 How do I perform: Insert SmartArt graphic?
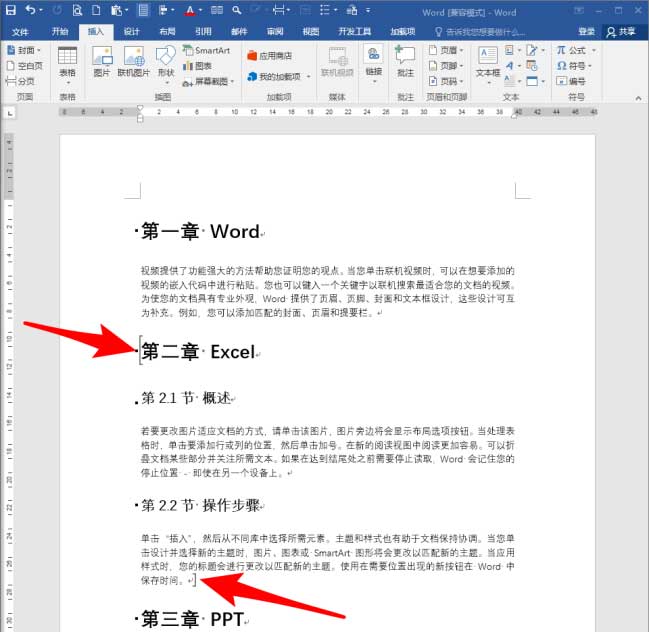click(x=206, y=50)
